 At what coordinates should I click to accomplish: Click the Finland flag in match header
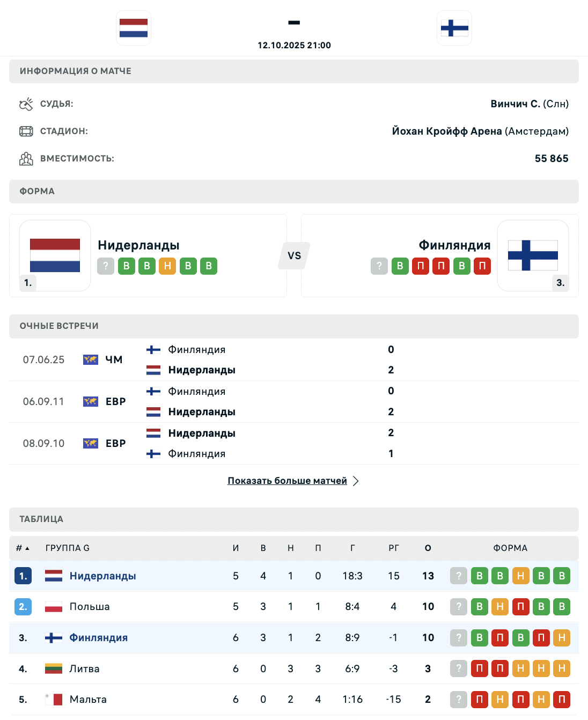[454, 28]
